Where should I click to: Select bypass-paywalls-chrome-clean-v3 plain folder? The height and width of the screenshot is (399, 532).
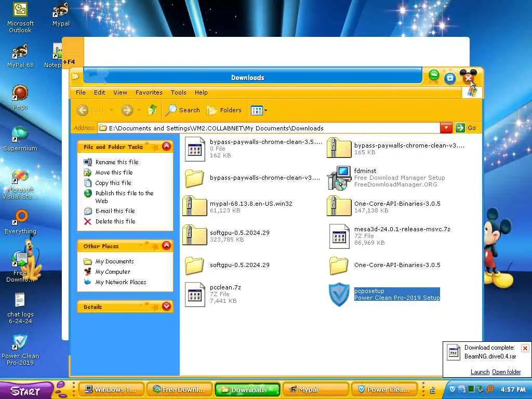(252, 178)
